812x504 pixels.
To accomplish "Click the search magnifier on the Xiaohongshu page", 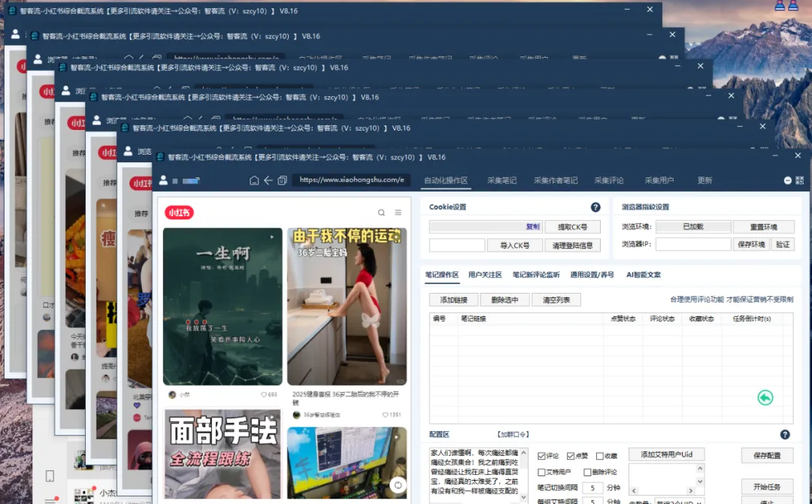I will point(380,212).
